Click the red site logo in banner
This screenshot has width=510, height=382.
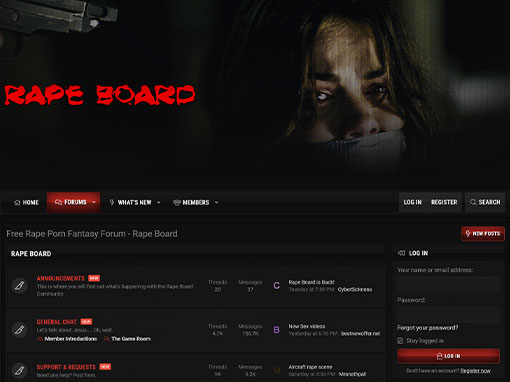pyautogui.click(x=99, y=95)
